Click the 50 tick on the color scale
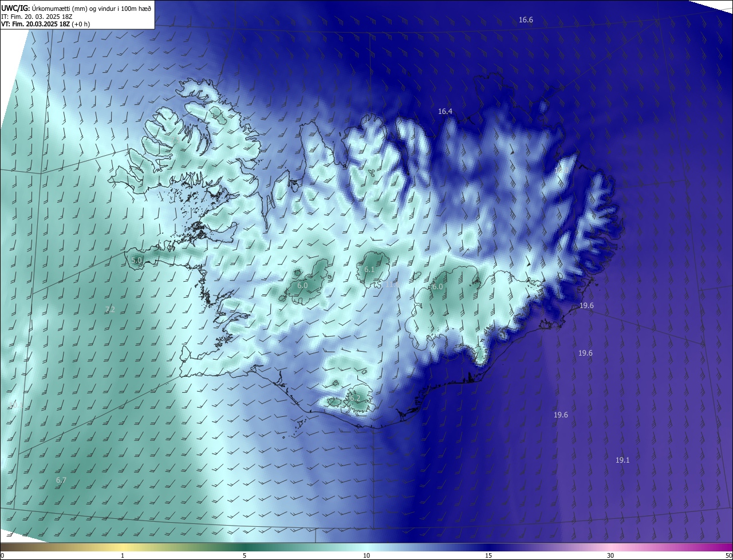 click(x=728, y=555)
